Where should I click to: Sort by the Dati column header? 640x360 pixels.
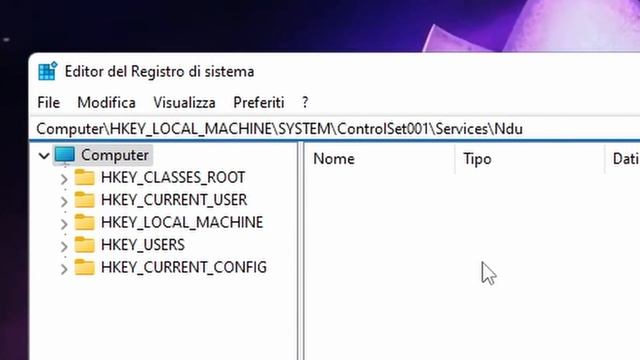click(623, 159)
